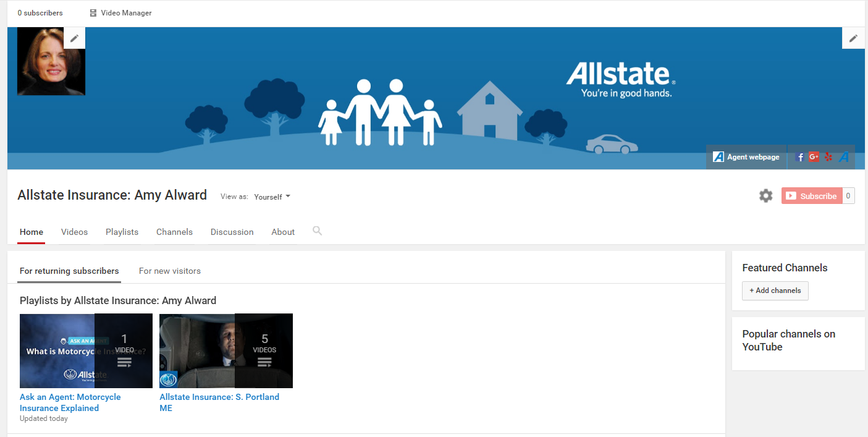Expand the View as Yourself dropdown

click(x=272, y=197)
